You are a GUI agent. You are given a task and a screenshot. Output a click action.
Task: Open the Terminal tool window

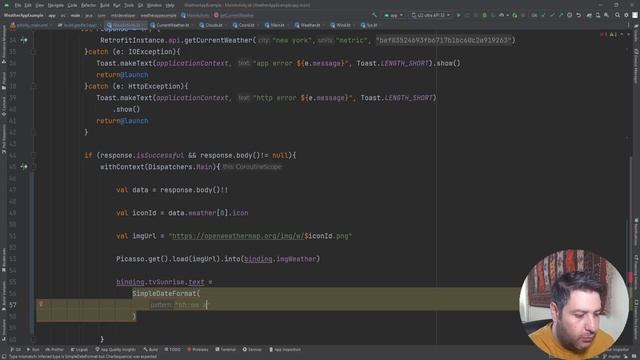[226, 349]
